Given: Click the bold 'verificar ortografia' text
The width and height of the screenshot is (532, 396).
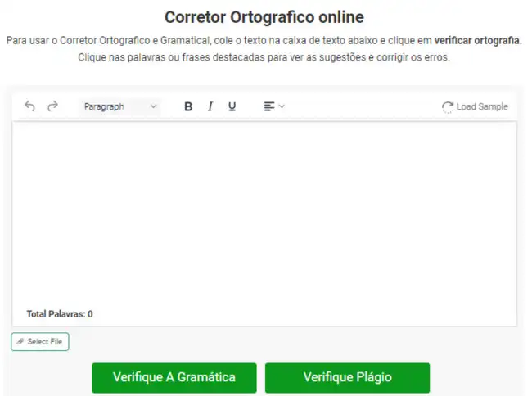Looking at the screenshot, I should [x=476, y=40].
